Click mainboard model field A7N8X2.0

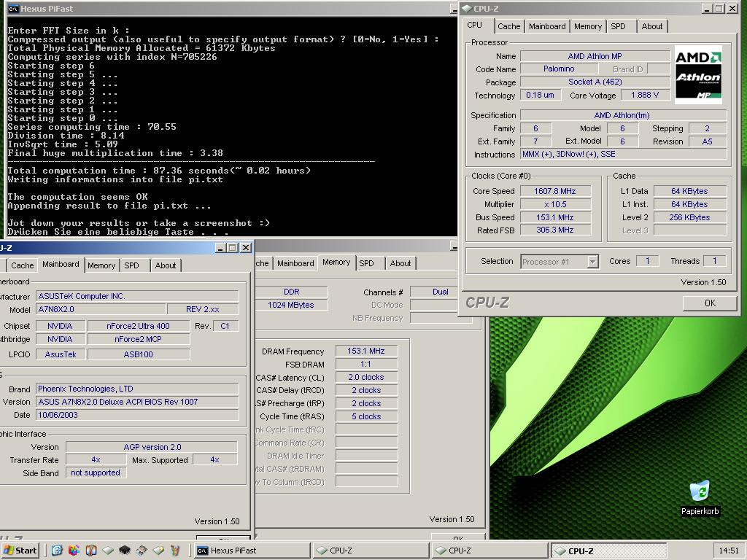[101, 309]
